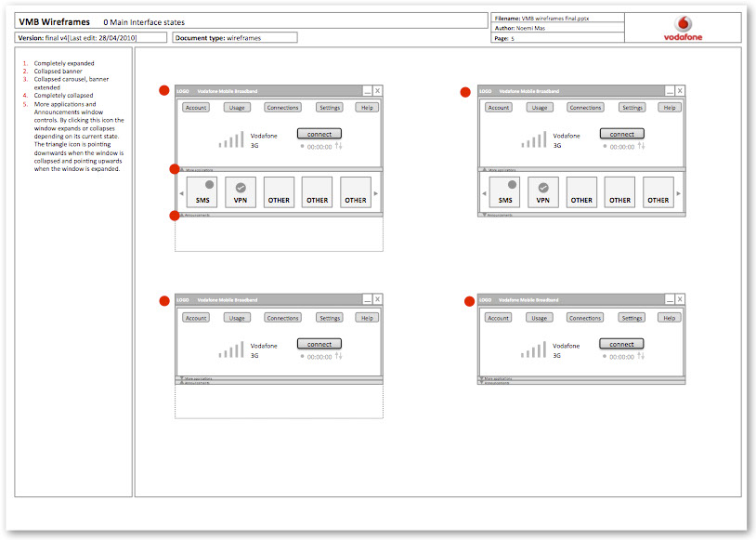
Task: Collapse Announcements bar in top-left wireframe
Action: pyautogui.click(x=182, y=215)
